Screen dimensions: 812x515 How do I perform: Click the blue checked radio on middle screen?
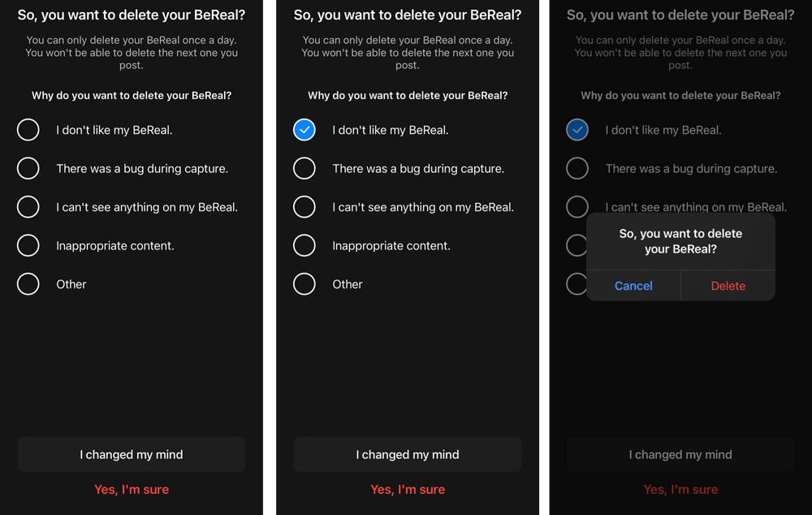[x=304, y=130]
